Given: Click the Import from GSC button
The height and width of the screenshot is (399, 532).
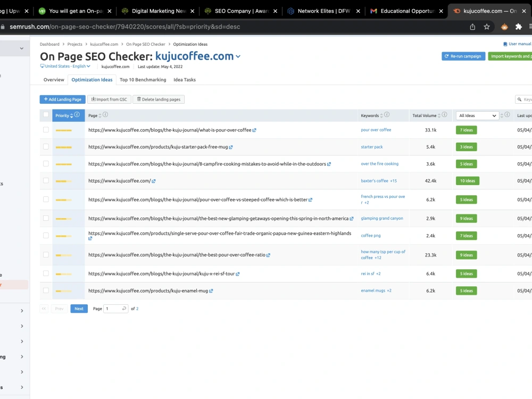Looking at the screenshot, I should (109, 99).
